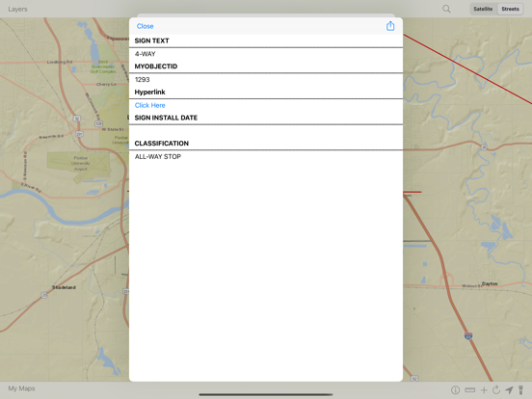Select the SIGN TEXT value 4-WAY

[x=146, y=54]
